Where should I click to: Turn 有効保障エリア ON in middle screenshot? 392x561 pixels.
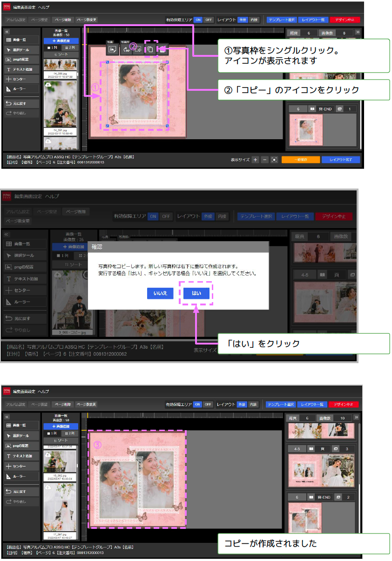tap(153, 216)
